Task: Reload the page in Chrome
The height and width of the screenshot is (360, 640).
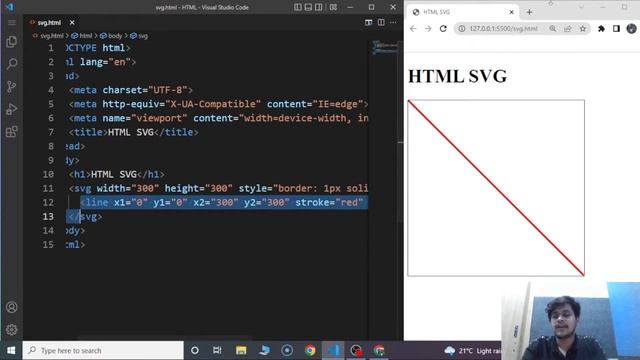Action: (x=443, y=29)
